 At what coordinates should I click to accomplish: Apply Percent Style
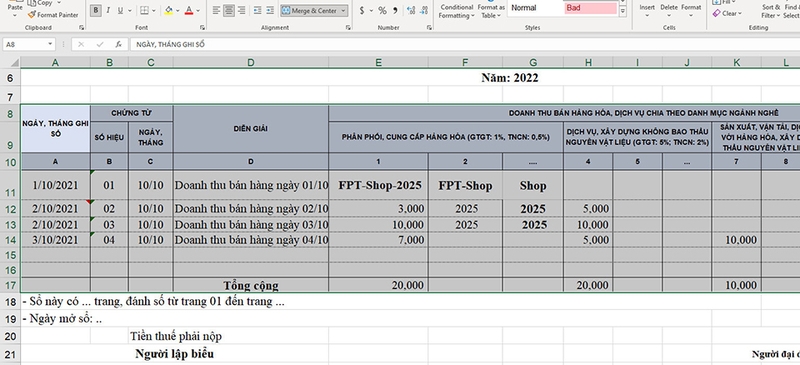[x=382, y=10]
